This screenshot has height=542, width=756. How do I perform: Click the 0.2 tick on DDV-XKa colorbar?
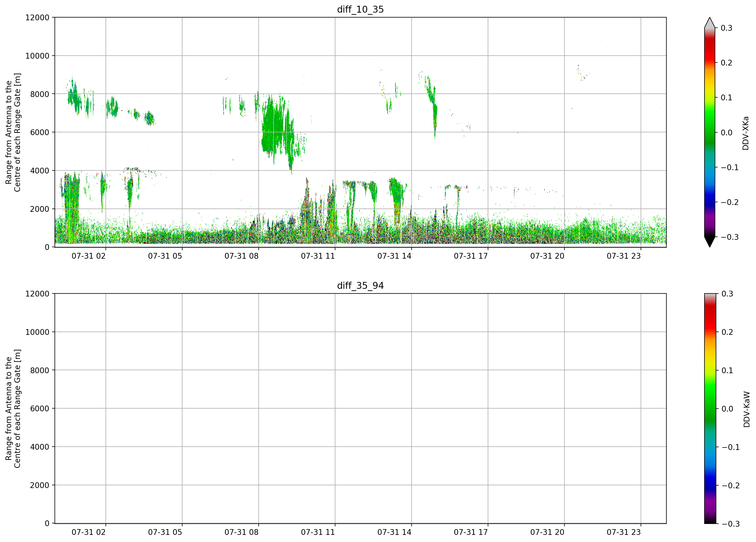click(727, 63)
